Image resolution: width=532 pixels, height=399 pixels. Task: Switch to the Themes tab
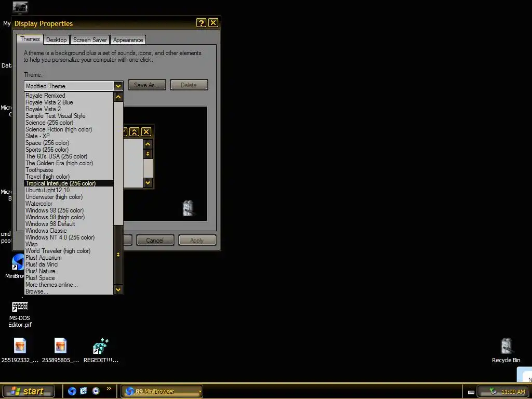(x=30, y=39)
